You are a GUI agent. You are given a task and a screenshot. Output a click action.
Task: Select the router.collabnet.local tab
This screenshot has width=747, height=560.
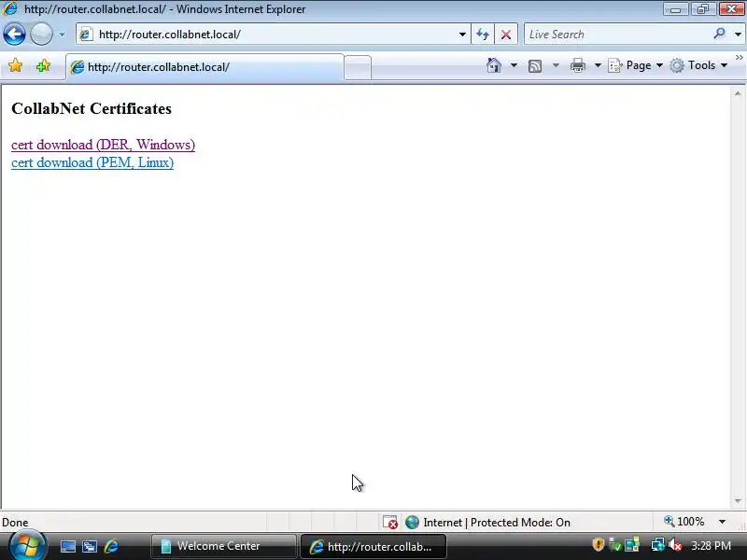click(204, 67)
